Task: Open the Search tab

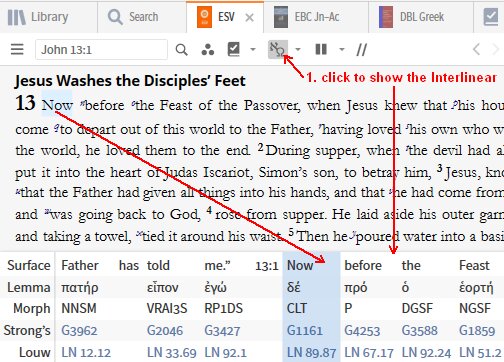Action: (133, 17)
